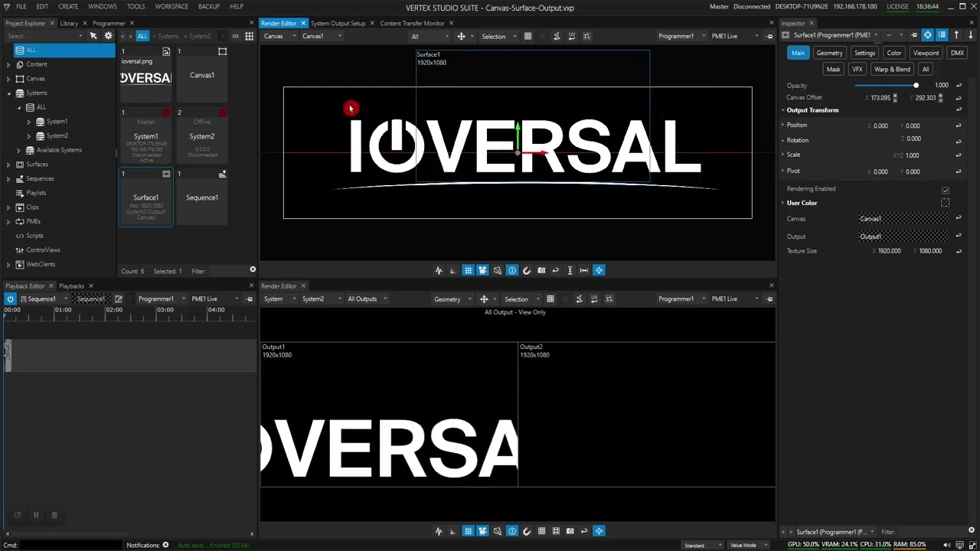Click the UV icon in System2 editor toolbar

point(594,298)
